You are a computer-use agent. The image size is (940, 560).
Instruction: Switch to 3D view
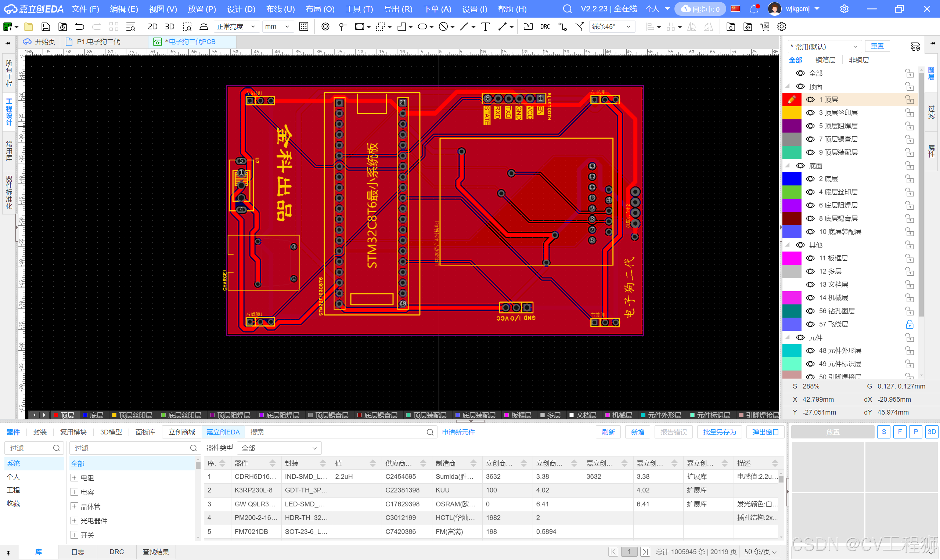coord(170,27)
